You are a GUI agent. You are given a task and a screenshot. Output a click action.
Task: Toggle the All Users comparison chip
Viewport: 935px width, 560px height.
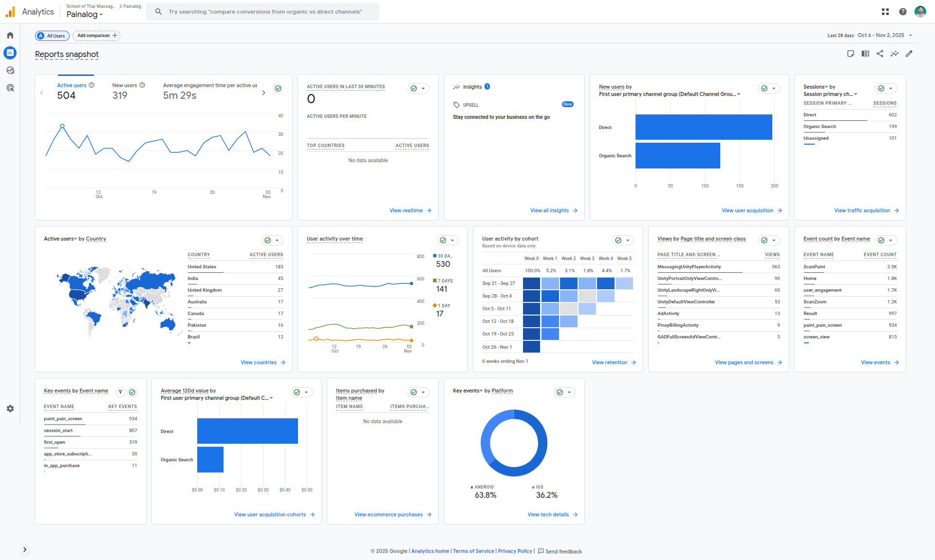pos(53,36)
